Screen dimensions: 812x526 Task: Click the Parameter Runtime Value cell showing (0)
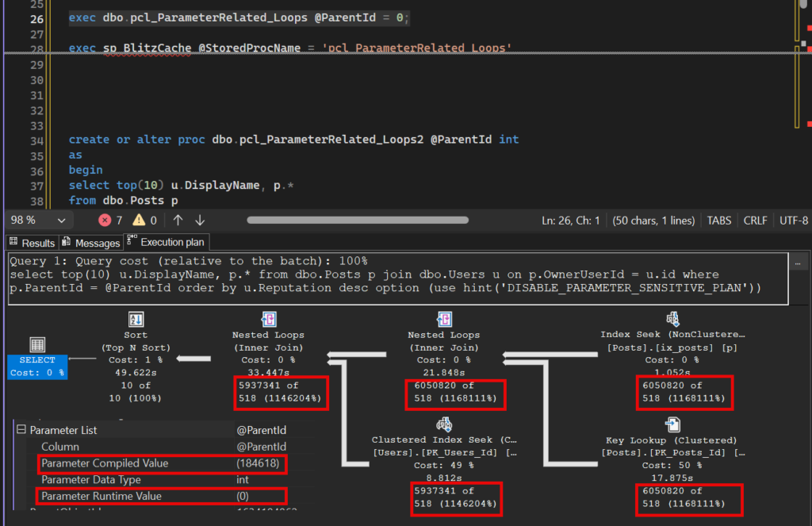click(x=243, y=496)
